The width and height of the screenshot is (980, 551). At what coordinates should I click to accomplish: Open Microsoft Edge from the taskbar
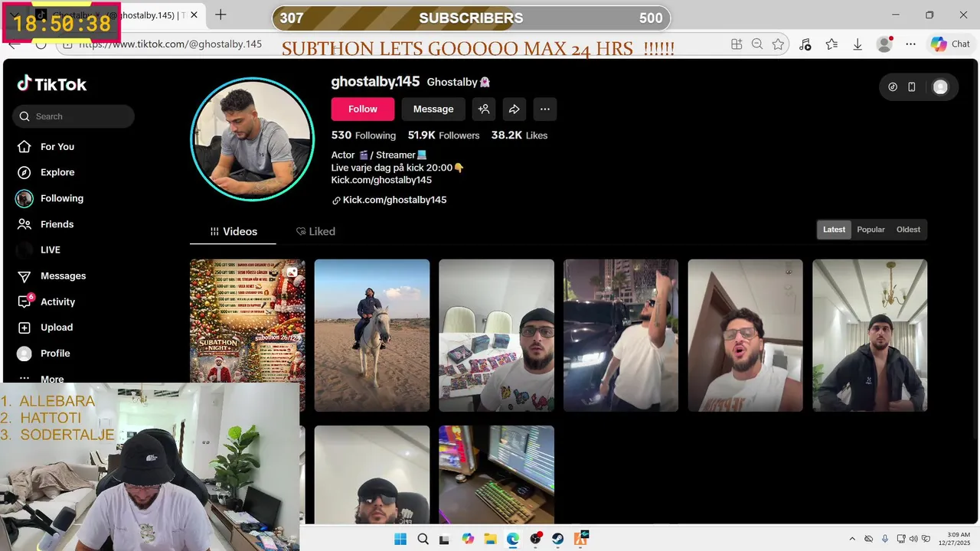(x=512, y=539)
